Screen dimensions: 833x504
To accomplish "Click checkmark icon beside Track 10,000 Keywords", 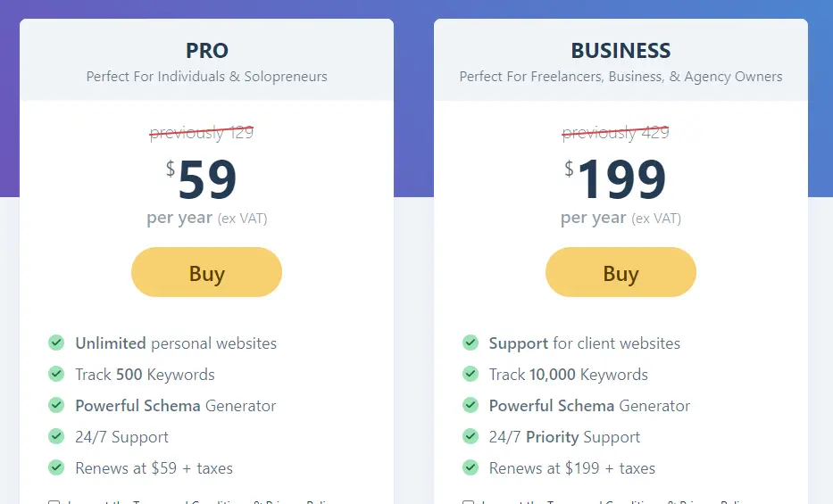I will 471,374.
